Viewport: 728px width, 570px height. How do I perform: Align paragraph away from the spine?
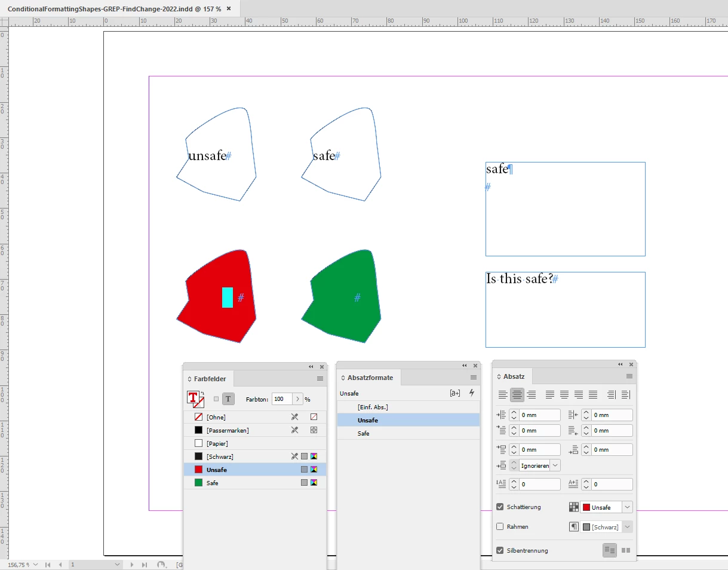(x=625, y=394)
